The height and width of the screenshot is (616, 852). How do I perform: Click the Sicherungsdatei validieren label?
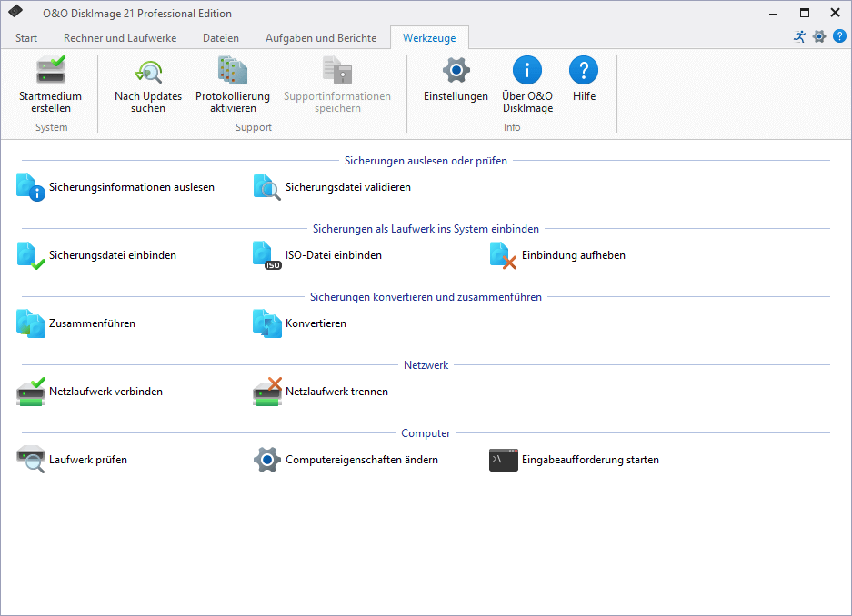[x=347, y=187]
